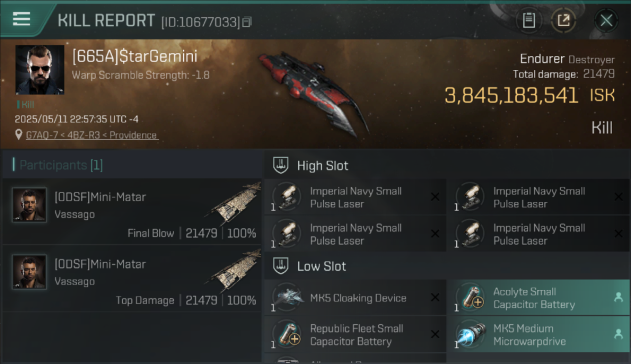Viewport: 631px width, 364px height.
Task: Select the first Imperial Navy Small Pulse Laser
Action: (x=355, y=197)
